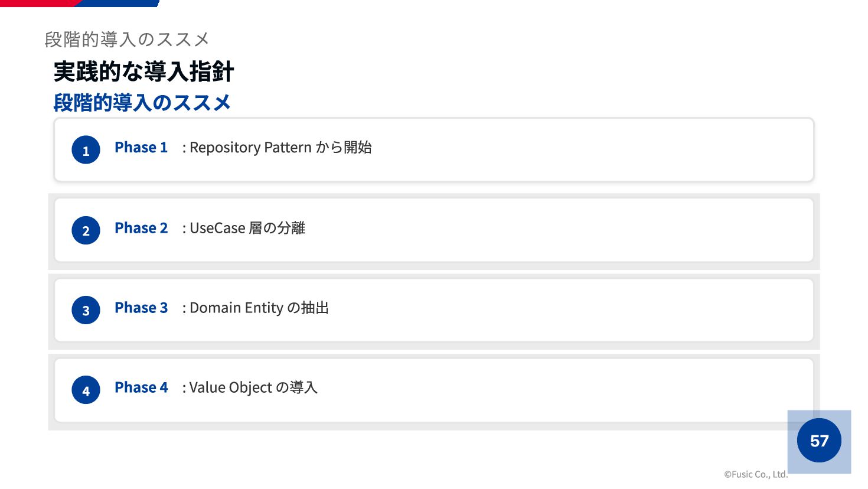
Task: Select the Phase 3 label
Action: click(141, 307)
